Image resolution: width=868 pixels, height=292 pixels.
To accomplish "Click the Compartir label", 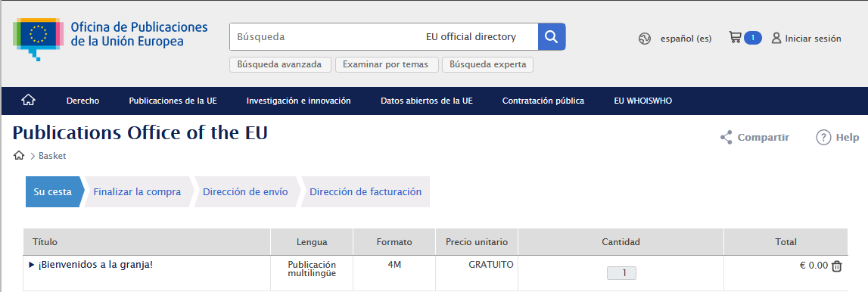I will [764, 137].
